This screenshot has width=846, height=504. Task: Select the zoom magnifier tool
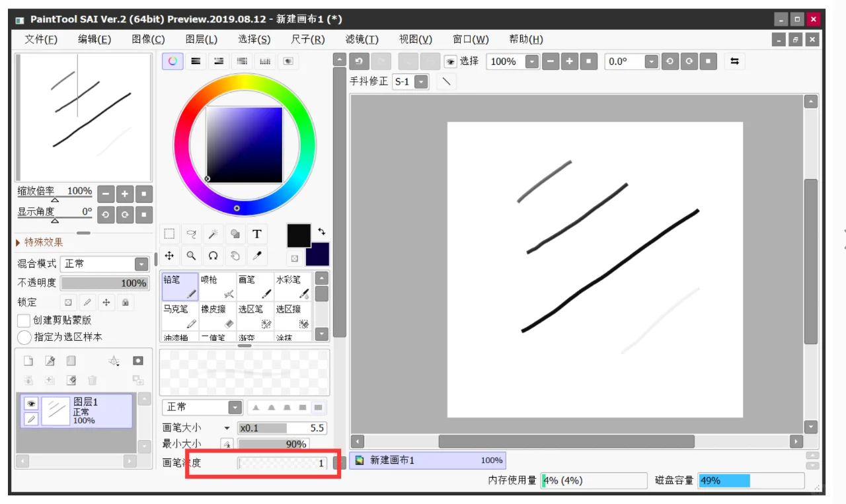click(x=192, y=256)
